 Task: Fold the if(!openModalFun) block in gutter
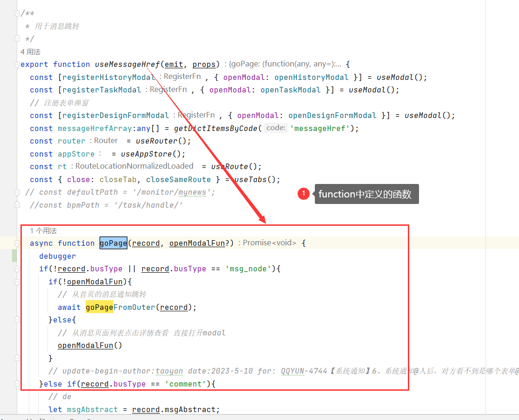(x=17, y=282)
